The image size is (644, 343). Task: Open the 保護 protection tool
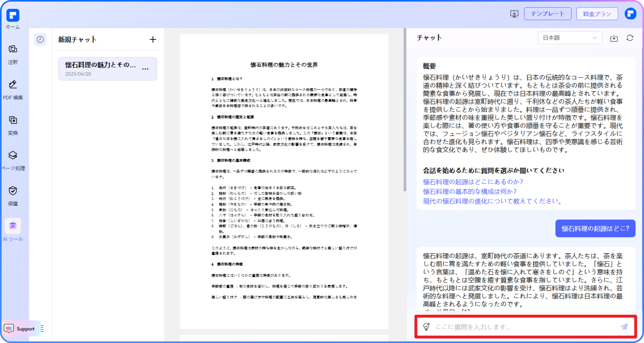[x=13, y=196]
